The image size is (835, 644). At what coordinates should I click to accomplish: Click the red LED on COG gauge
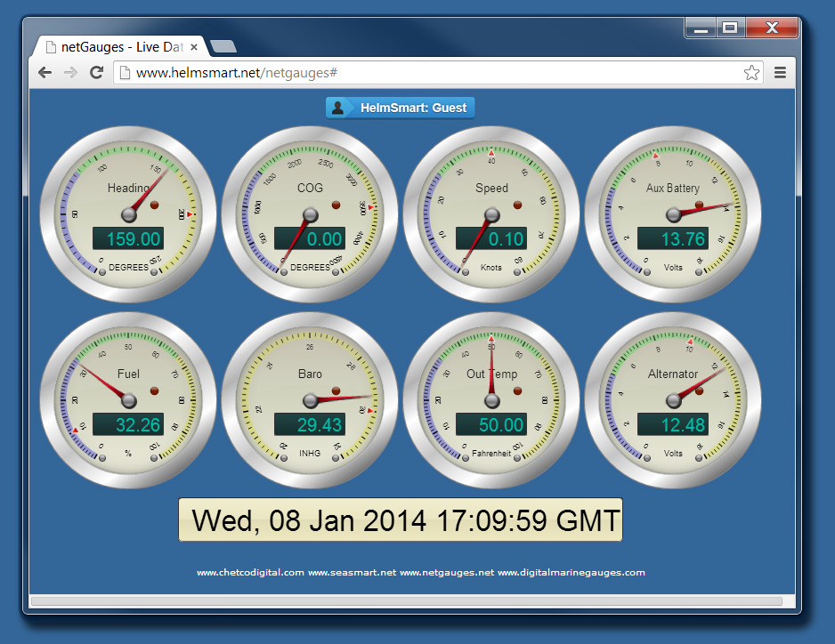pyautogui.click(x=336, y=205)
